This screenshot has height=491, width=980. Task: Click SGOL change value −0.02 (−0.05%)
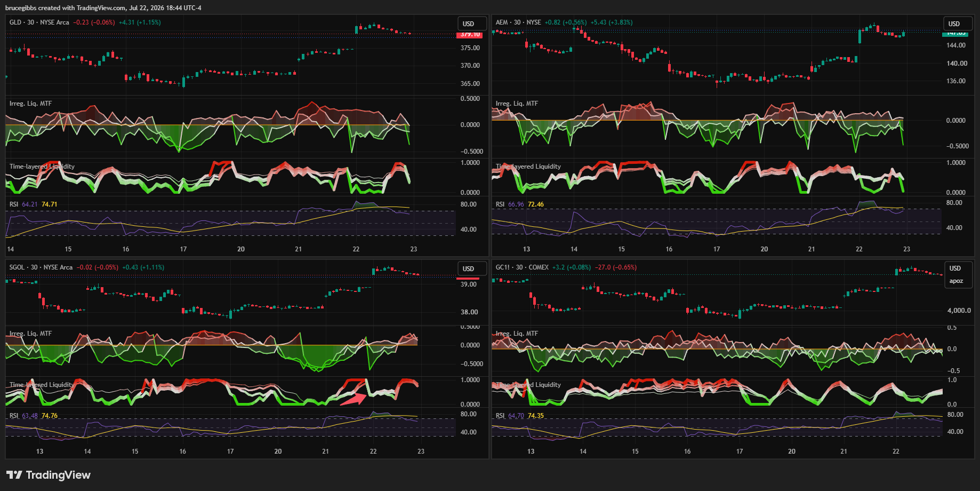point(98,267)
